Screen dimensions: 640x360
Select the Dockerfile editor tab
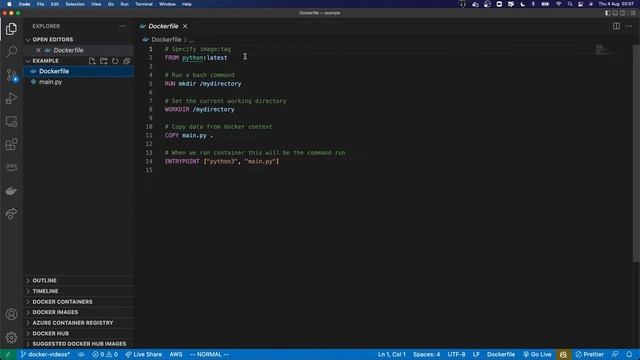(x=164, y=26)
